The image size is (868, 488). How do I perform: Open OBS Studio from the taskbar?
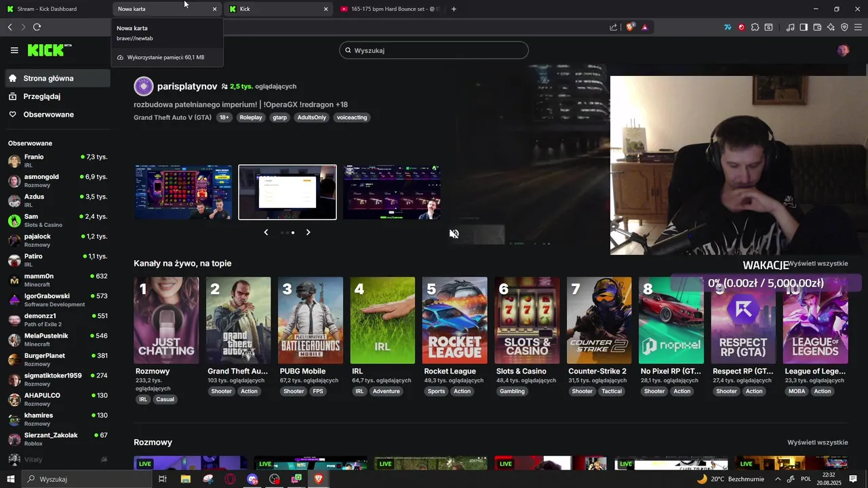[275, 479]
